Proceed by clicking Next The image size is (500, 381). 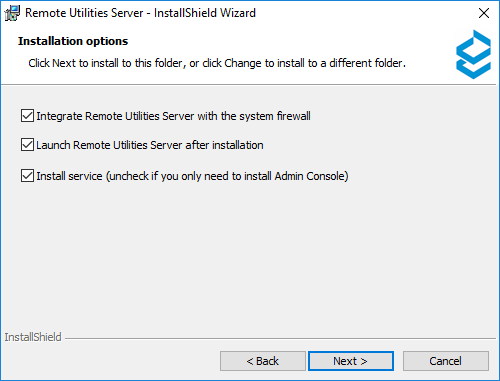[x=351, y=361]
